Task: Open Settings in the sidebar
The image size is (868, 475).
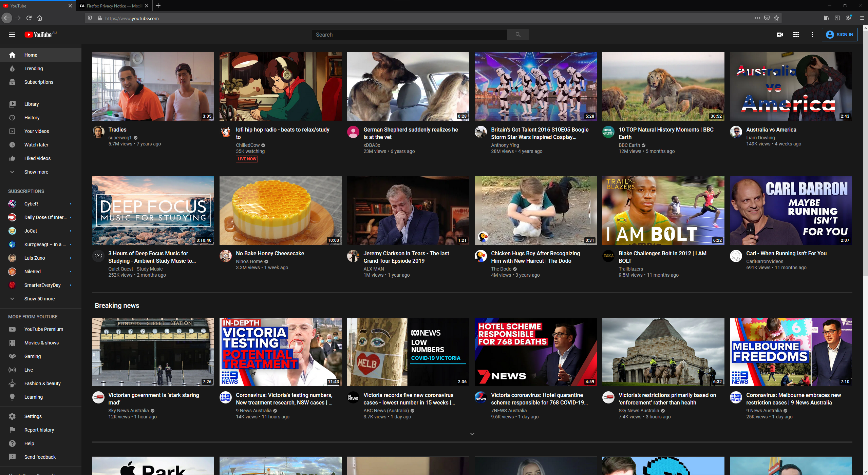Action: click(x=41, y=416)
